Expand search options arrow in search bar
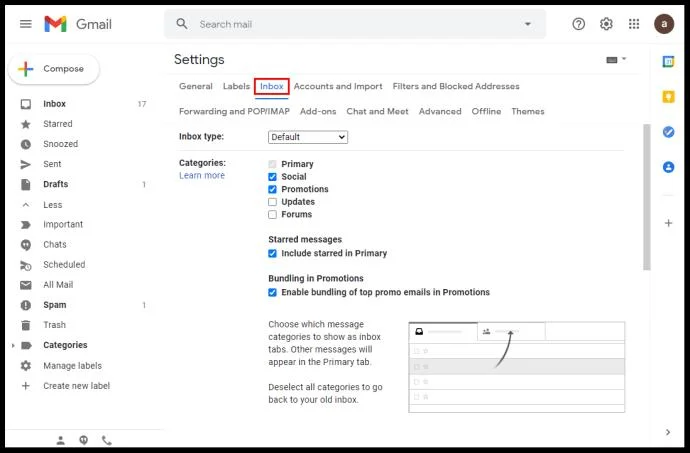This screenshot has width=690, height=453. pyautogui.click(x=527, y=24)
